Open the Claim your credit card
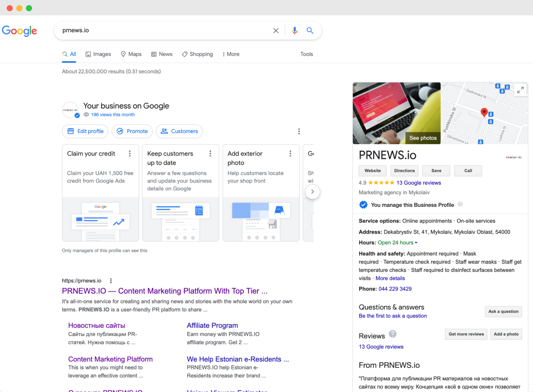The height and width of the screenshot is (392, 533). point(101,193)
